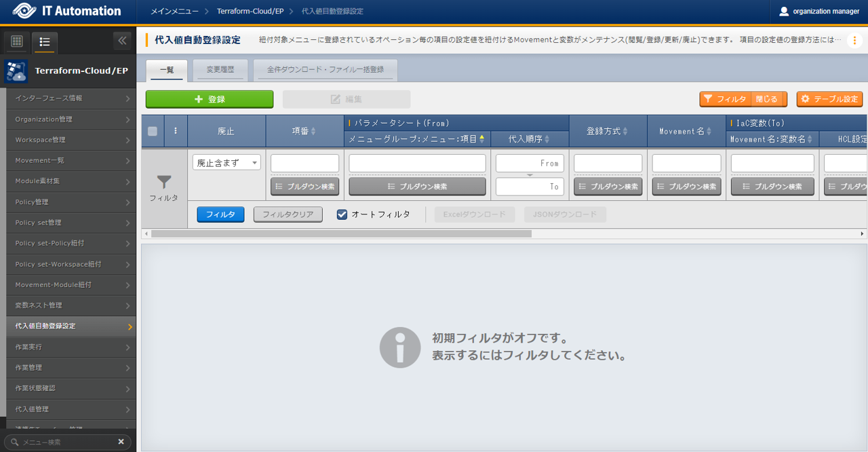Switch to the 変更履歴 tab
The image size is (868, 452).
pos(220,70)
